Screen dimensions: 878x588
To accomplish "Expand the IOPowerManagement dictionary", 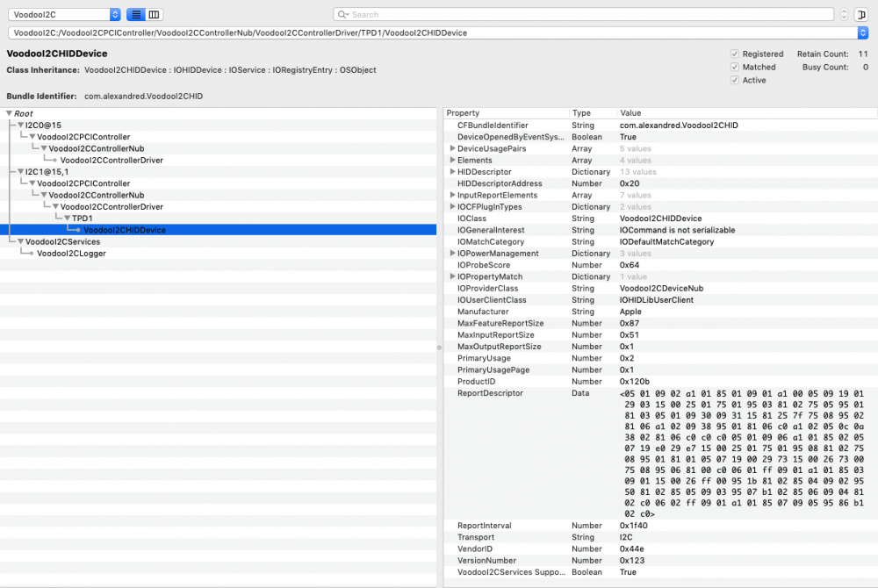I will [x=453, y=254].
